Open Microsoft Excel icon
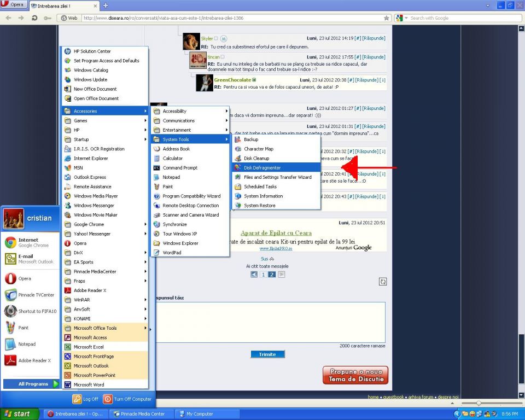Image resolution: width=525 pixels, height=420 pixels. click(x=68, y=347)
